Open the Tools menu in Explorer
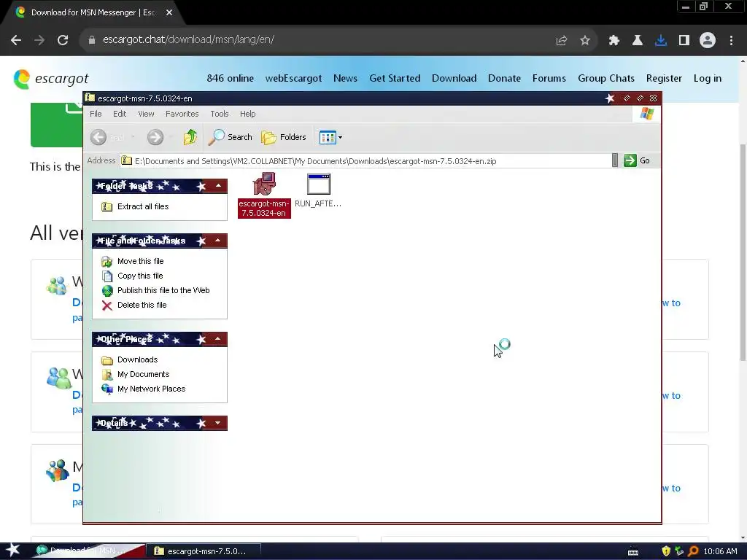747x560 pixels. (220, 114)
